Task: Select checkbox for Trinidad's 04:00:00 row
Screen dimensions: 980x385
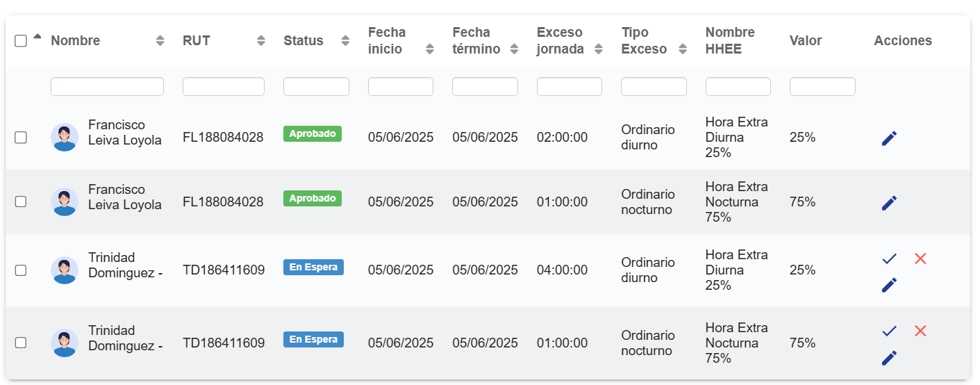Action: pyautogui.click(x=21, y=270)
